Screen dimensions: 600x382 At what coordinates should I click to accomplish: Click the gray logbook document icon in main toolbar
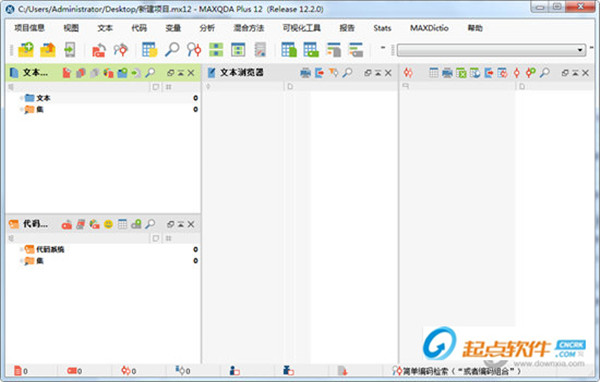point(260,50)
